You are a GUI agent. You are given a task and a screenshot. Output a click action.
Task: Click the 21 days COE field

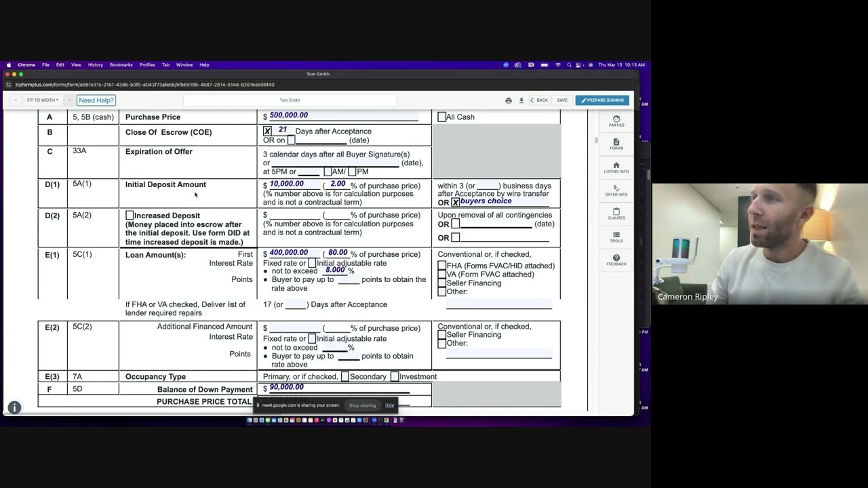(282, 130)
